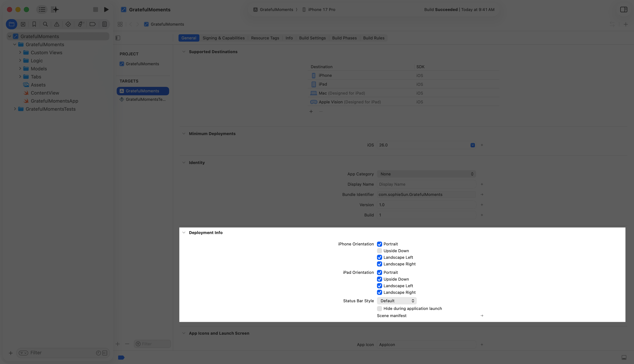Open the Bookmark navigator icon

(34, 24)
